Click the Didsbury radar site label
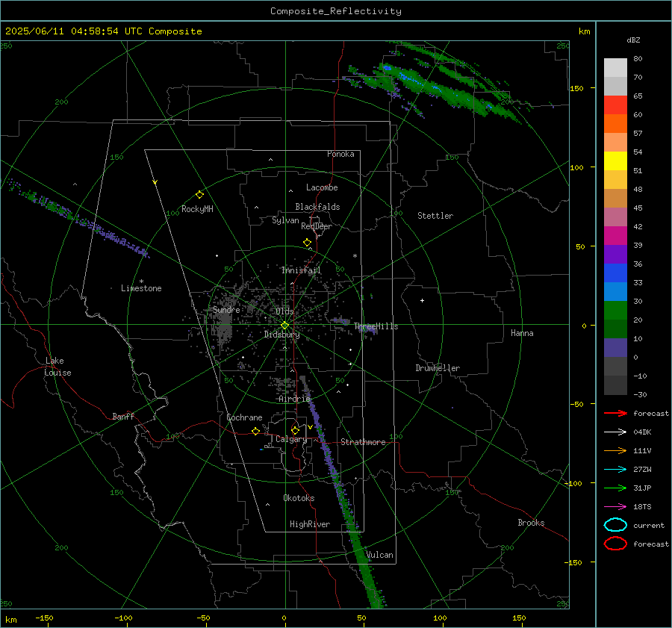The image size is (672, 628). pos(281,335)
